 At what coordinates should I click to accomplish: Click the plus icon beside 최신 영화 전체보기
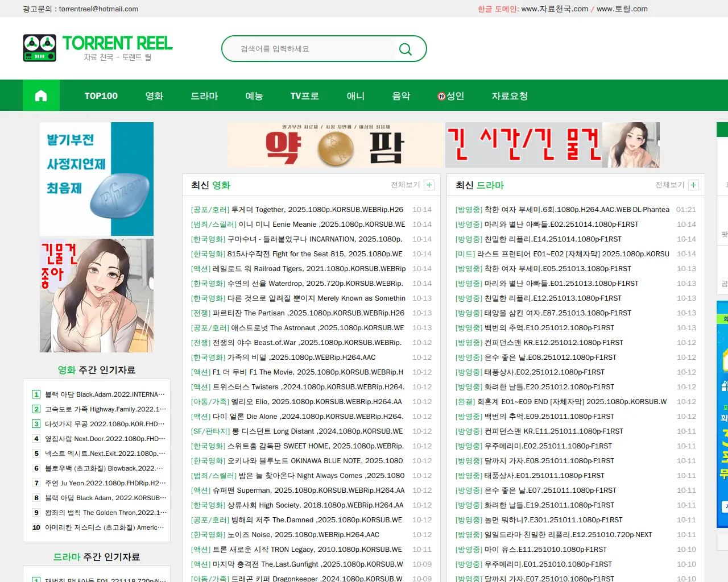tap(429, 185)
